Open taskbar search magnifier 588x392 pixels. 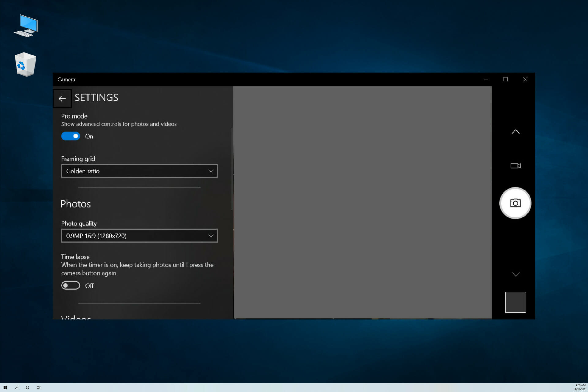(x=17, y=387)
